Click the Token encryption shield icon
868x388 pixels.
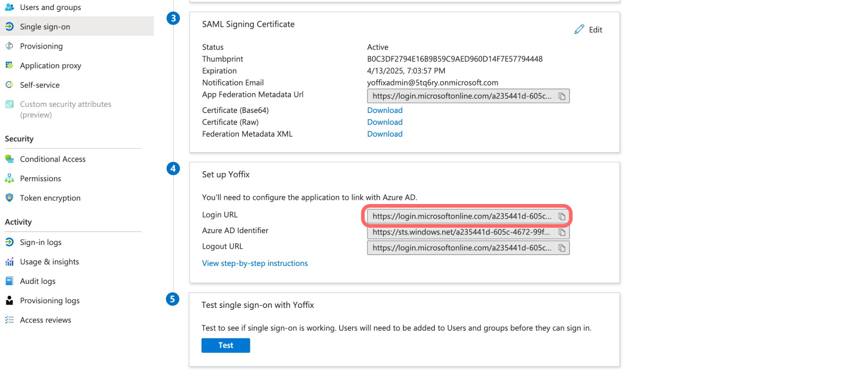9,198
